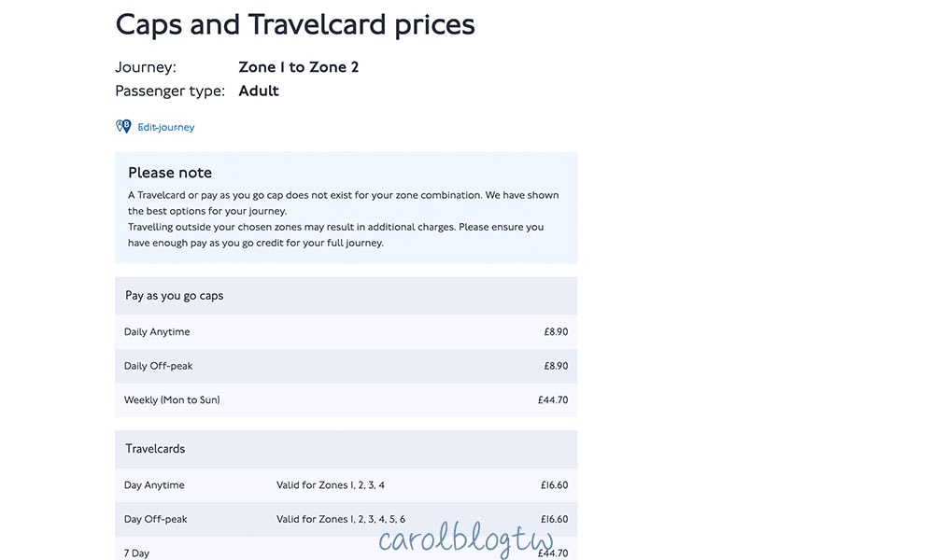Click the A-B map pin icon
The image size is (934, 560).
(x=123, y=126)
